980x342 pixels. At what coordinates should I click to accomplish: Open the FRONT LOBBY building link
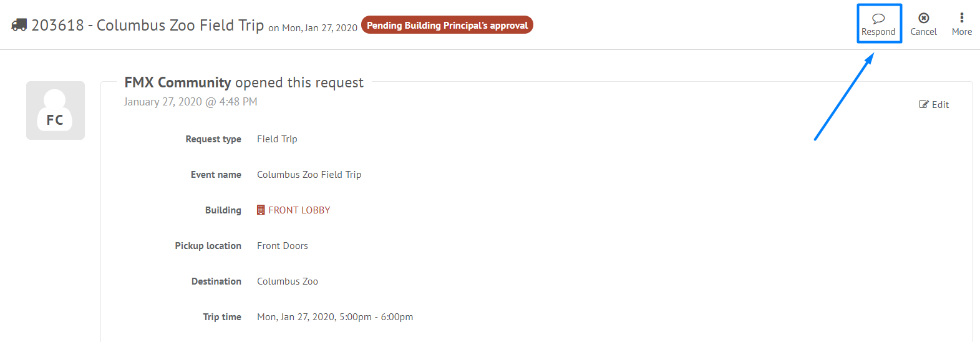click(299, 210)
